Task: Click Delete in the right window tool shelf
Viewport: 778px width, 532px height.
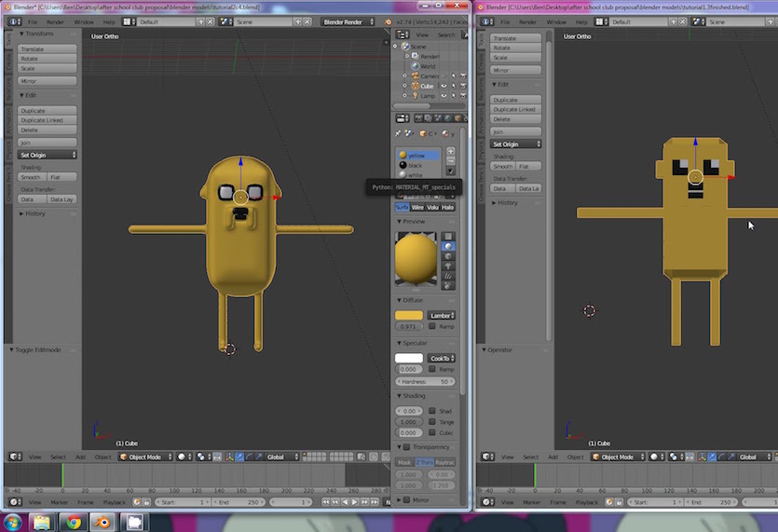Action: [515, 119]
